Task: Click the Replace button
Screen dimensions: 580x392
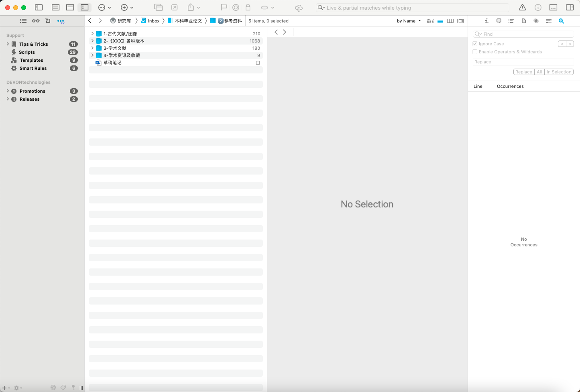Action: pos(523,72)
